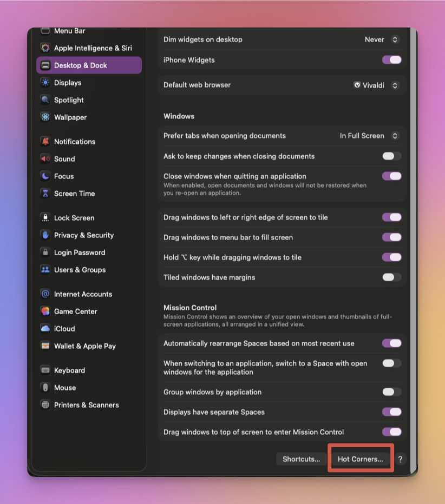The height and width of the screenshot is (504, 445).
Task: Open Spotlight settings via its magnifier icon
Action: tap(45, 100)
